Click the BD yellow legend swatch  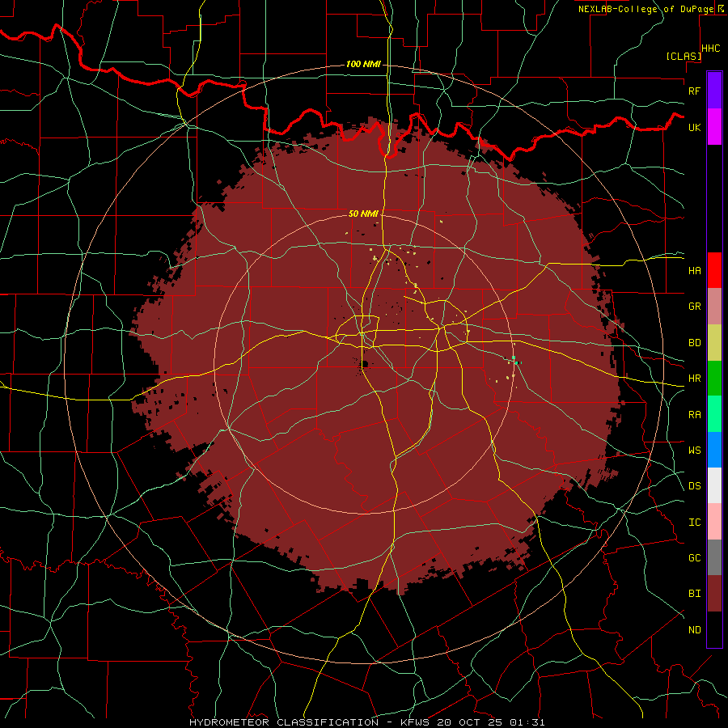click(714, 343)
